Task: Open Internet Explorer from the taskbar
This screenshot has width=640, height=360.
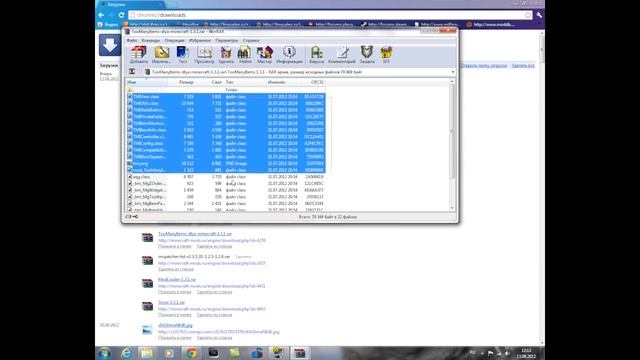Action: pos(126,353)
